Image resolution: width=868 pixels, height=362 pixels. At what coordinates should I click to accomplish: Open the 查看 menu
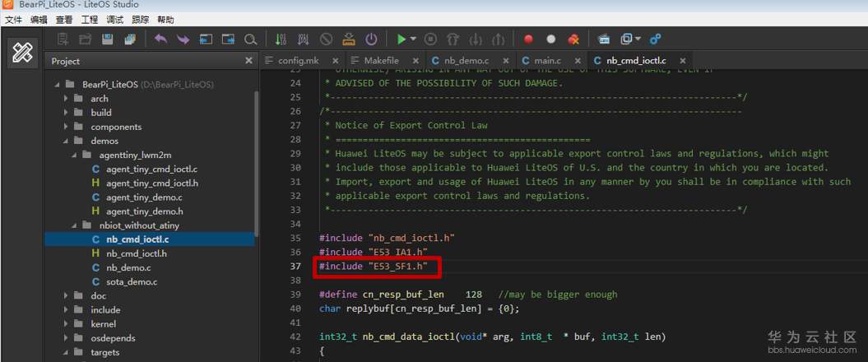click(x=64, y=20)
